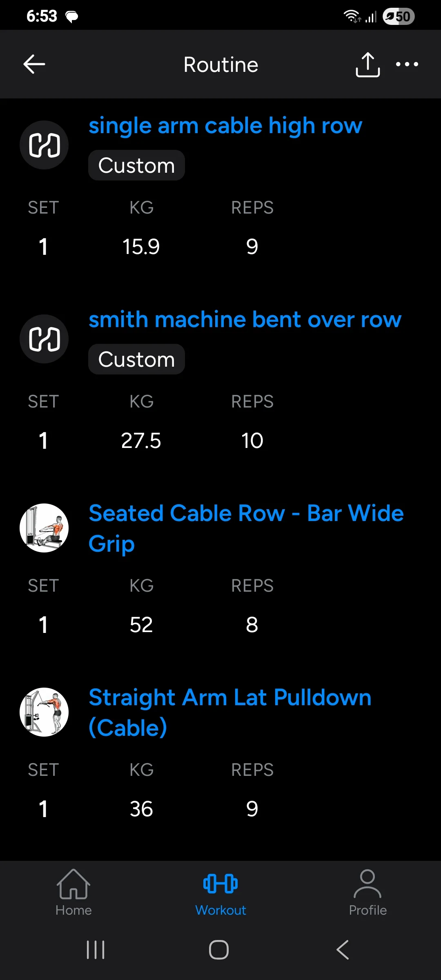441x980 pixels.
Task: Tap the 15.9 kg weight value
Action: (141, 247)
